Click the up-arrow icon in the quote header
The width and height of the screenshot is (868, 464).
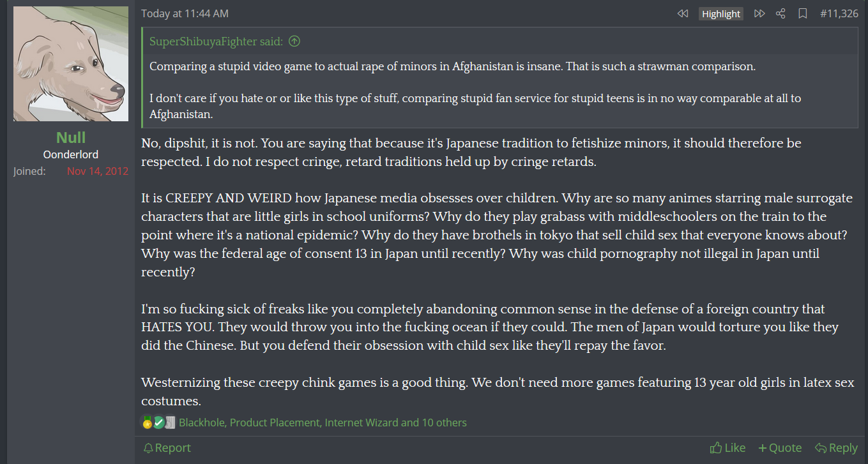pyautogui.click(x=294, y=41)
